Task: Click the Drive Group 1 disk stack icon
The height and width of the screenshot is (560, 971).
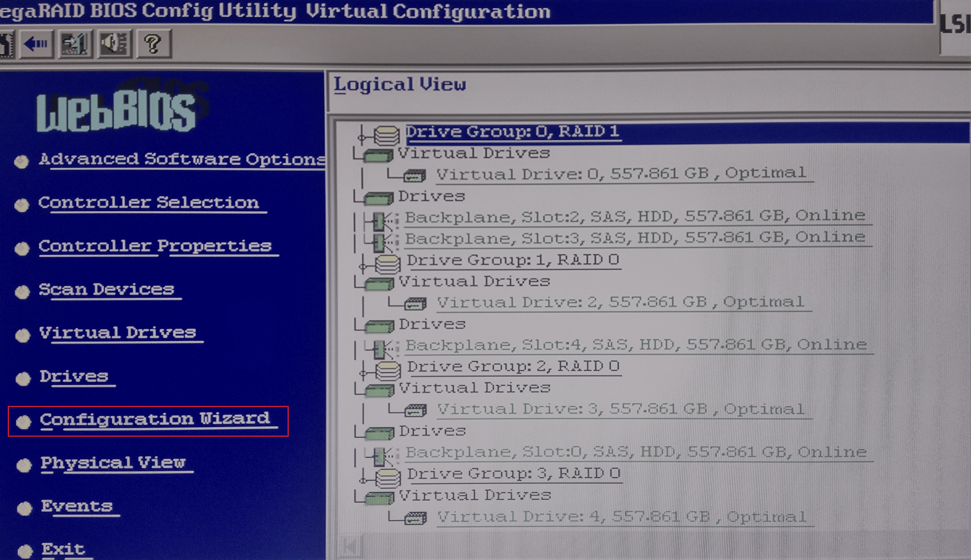Action: pyautogui.click(x=388, y=264)
